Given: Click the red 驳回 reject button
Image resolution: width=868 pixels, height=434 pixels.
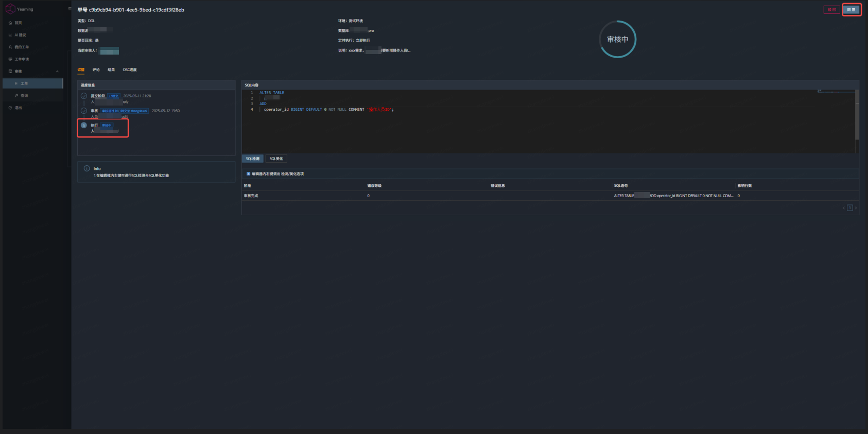Looking at the screenshot, I should [831, 10].
